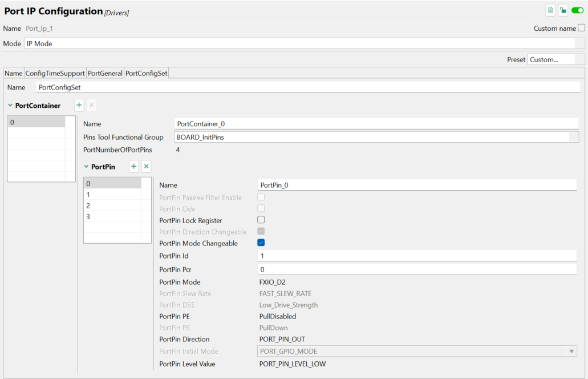Click the unlock padlock icon
The width and height of the screenshot is (588, 379).
(563, 10)
